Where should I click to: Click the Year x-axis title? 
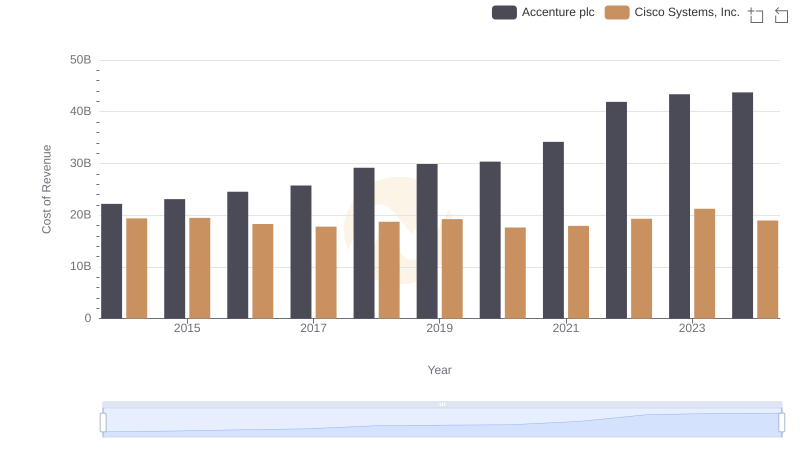(x=439, y=370)
